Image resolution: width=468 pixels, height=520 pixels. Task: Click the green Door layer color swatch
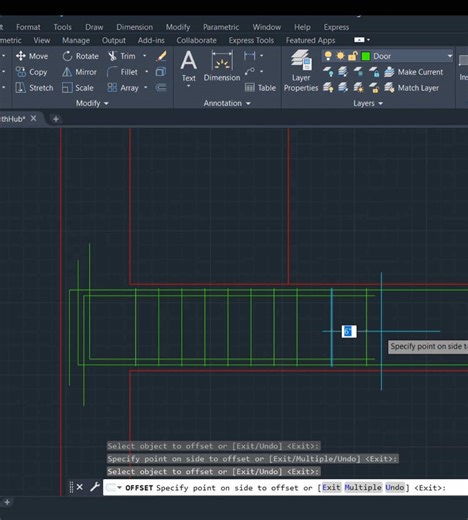pyautogui.click(x=366, y=56)
